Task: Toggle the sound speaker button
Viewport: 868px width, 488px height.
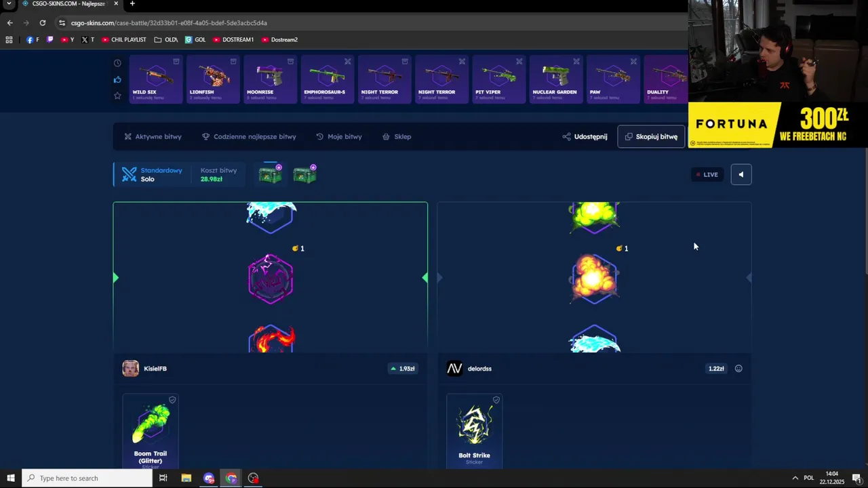Action: point(741,174)
